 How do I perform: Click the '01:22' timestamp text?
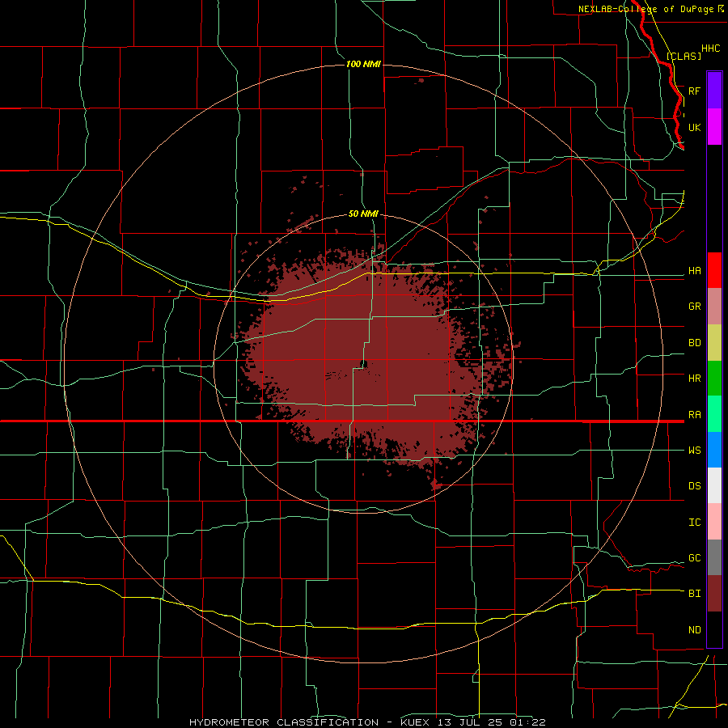527,722
